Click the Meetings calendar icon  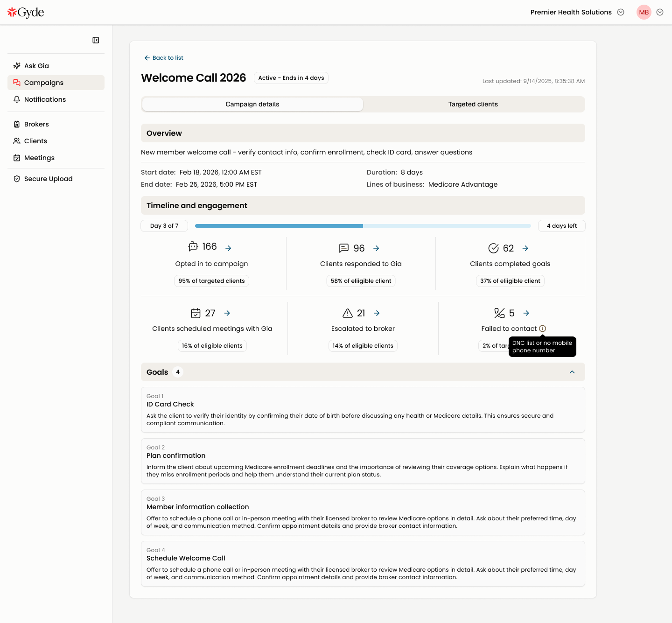17,158
